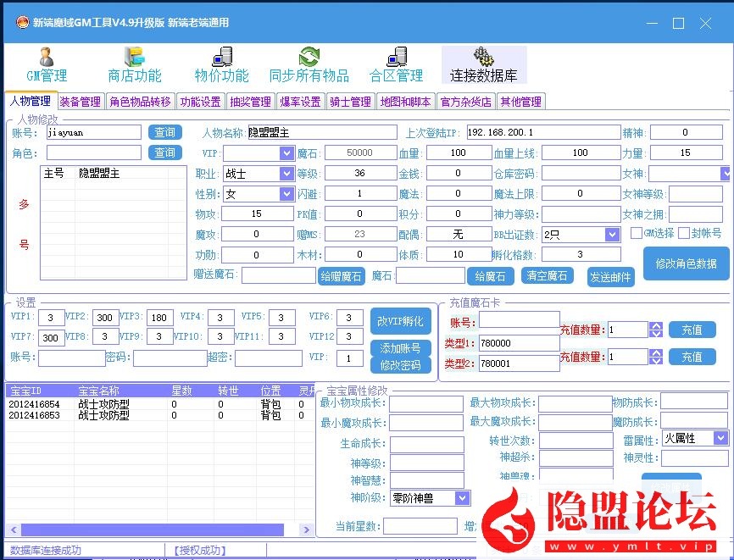Viewport: 734px width, 560px height.
Task: Open 角色物品转移 tab
Action: (140, 102)
